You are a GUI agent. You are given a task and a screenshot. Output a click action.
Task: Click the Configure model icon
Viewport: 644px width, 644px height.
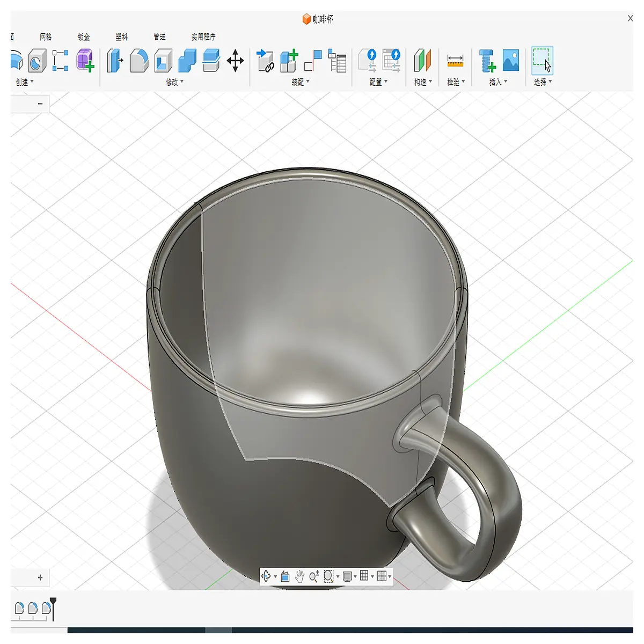[368, 61]
